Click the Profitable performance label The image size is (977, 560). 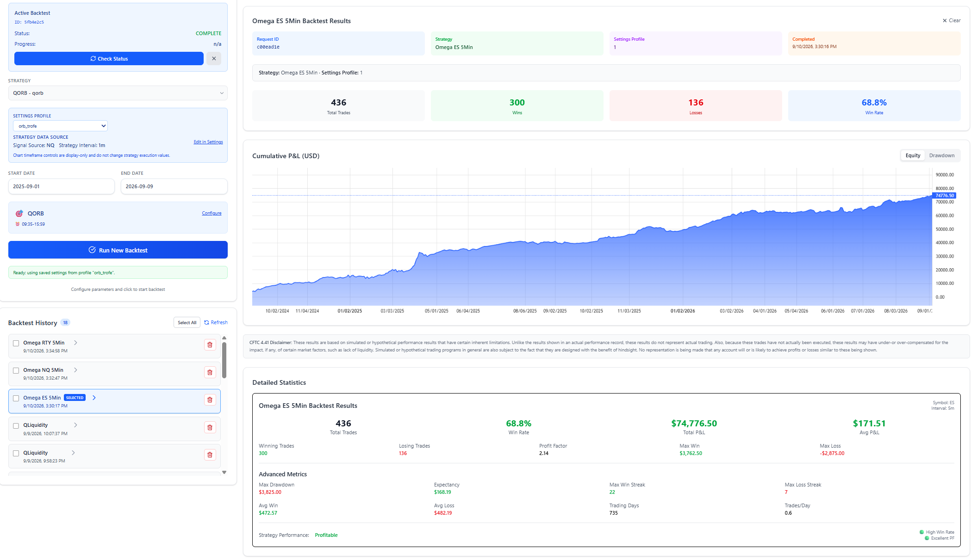click(x=326, y=535)
